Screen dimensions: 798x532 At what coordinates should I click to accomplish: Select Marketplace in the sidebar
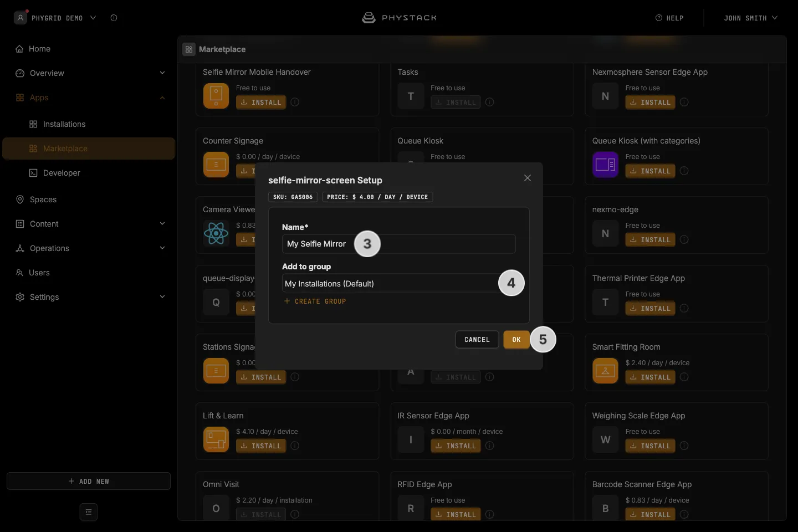89,149
